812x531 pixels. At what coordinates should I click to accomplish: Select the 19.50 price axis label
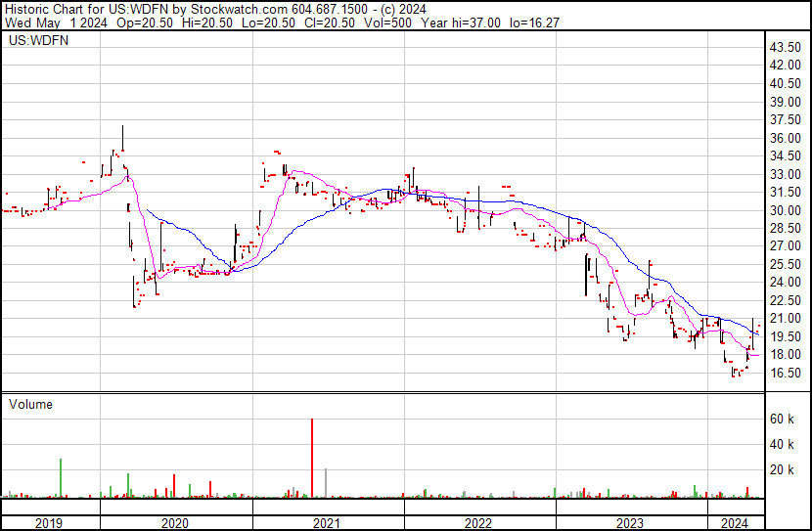[x=785, y=336]
